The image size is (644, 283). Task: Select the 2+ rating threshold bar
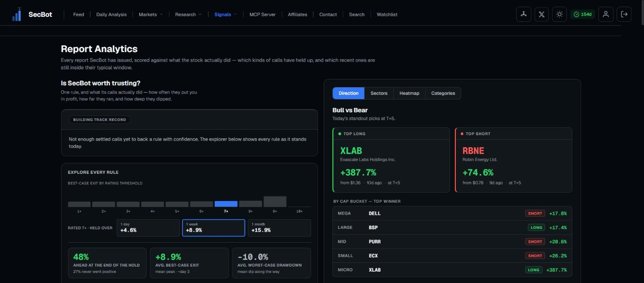(104, 204)
